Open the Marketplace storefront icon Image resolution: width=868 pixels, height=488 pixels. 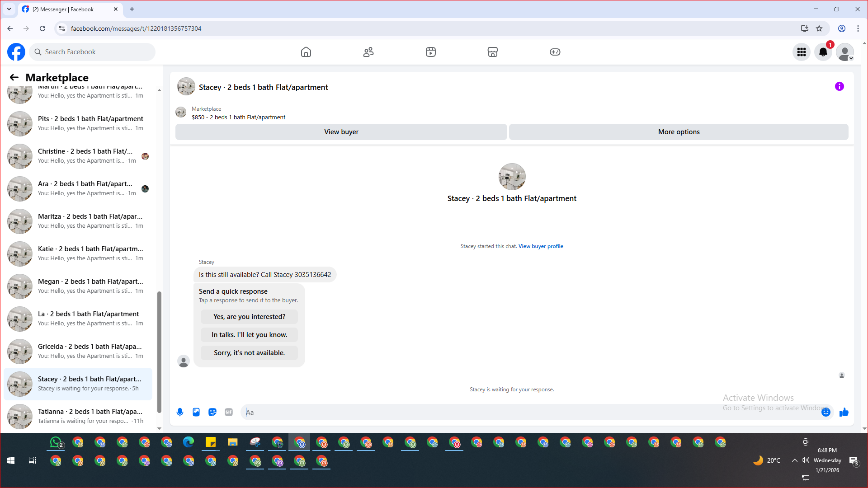493,52
